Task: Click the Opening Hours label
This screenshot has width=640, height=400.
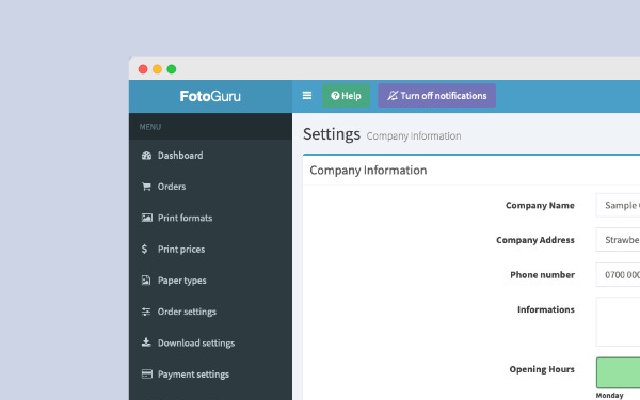Action: [x=542, y=369]
